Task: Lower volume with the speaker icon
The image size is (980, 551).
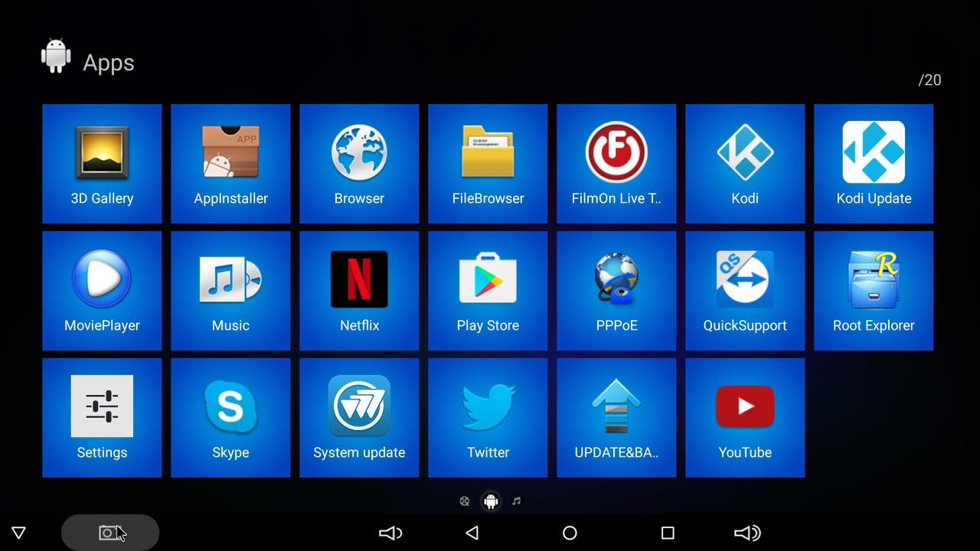Action: [x=390, y=533]
